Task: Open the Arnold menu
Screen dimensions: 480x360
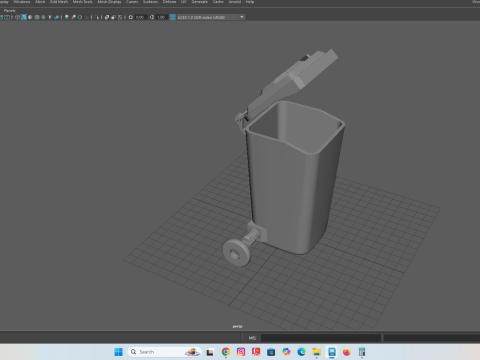Action: coord(235,2)
